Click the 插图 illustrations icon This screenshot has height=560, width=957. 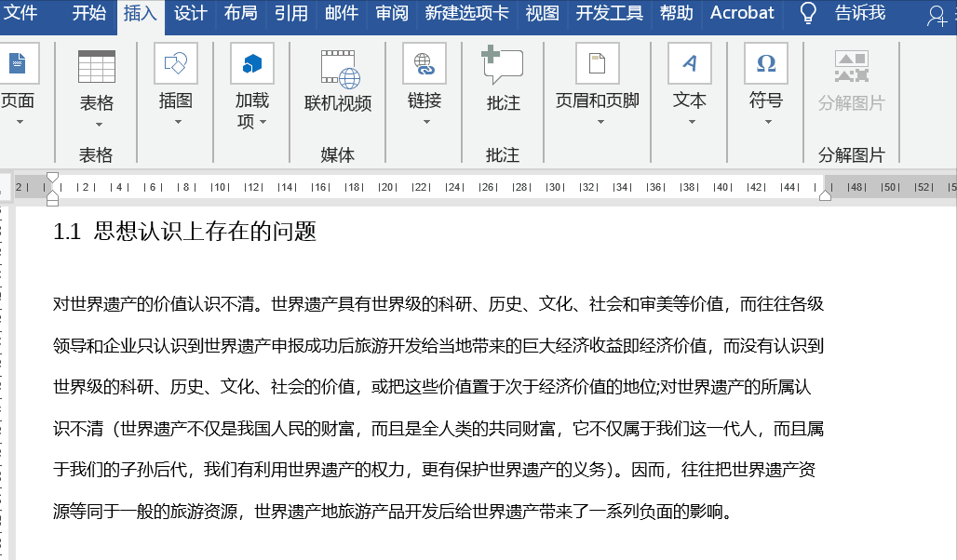[x=176, y=63]
